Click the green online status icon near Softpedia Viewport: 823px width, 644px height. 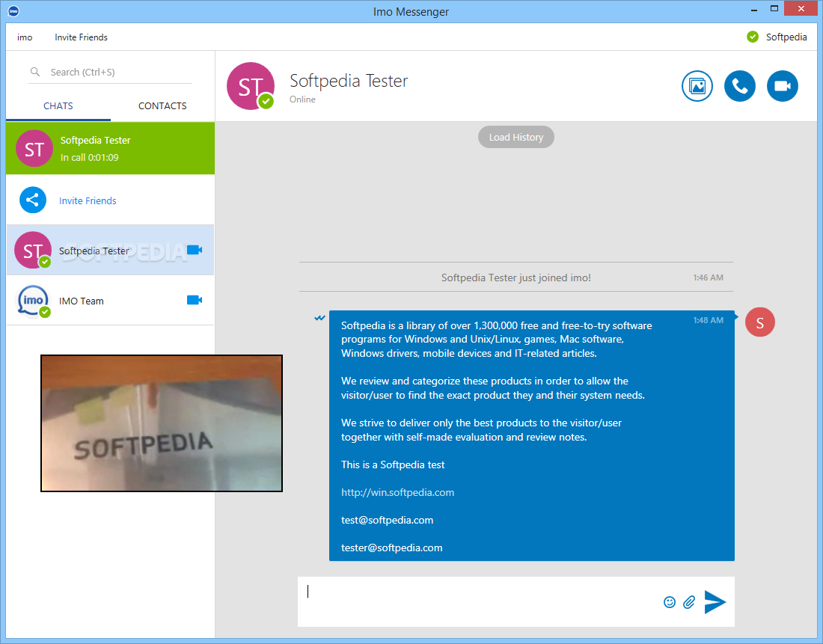(x=753, y=37)
